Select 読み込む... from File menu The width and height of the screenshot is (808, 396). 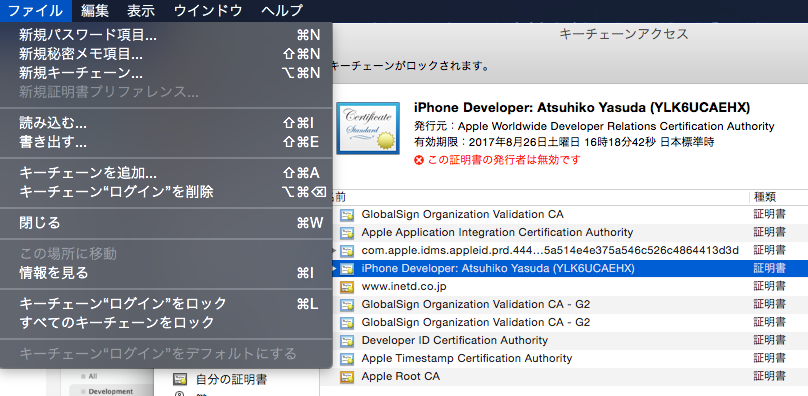(x=166, y=123)
